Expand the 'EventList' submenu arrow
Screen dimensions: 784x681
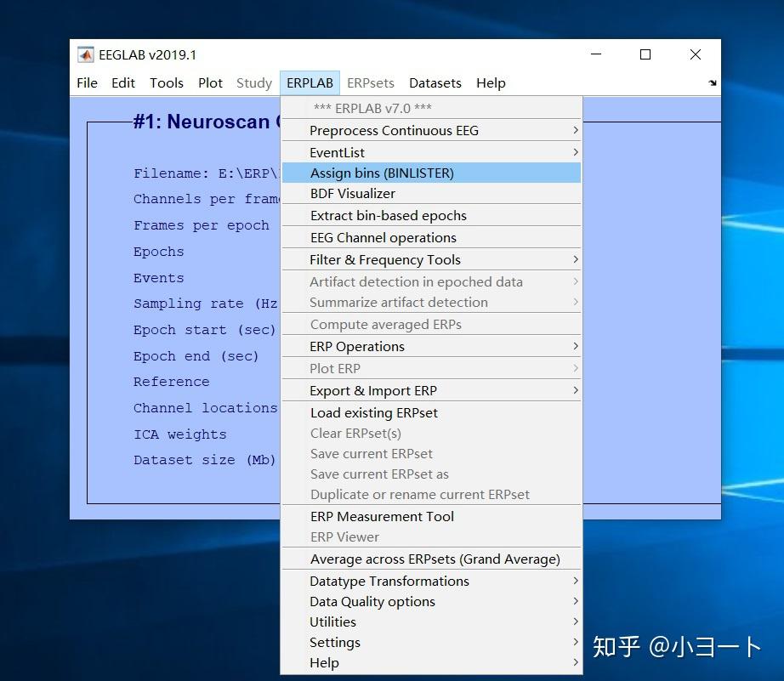(x=576, y=151)
